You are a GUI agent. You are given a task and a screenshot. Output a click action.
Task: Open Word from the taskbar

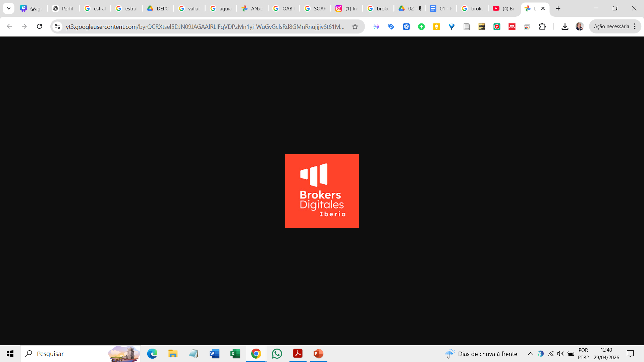(x=215, y=354)
